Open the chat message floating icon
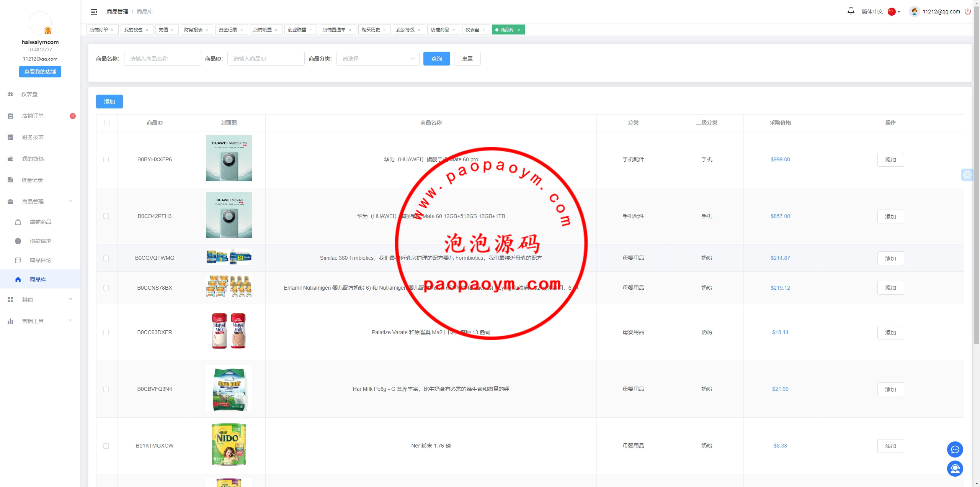Image resolution: width=980 pixels, height=487 pixels. (955, 449)
